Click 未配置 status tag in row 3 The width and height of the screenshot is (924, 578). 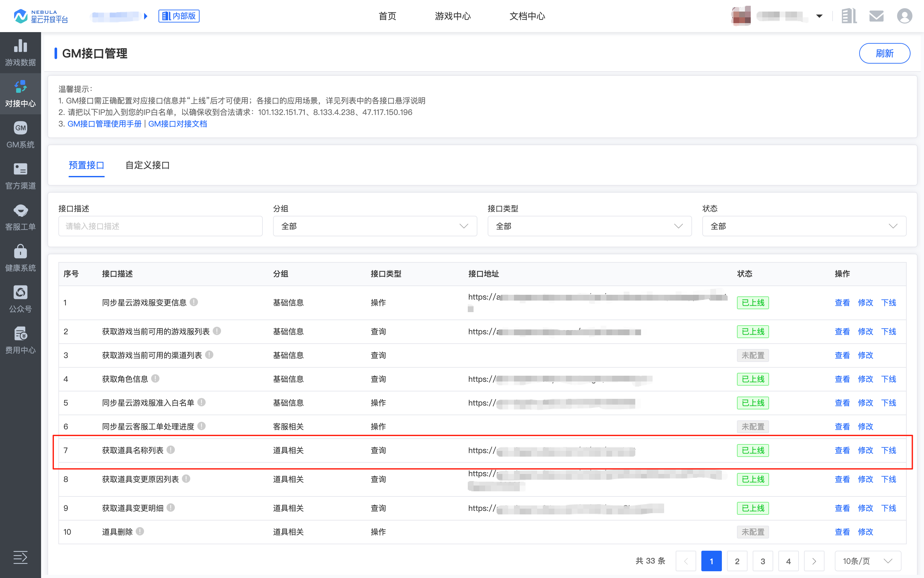point(753,355)
